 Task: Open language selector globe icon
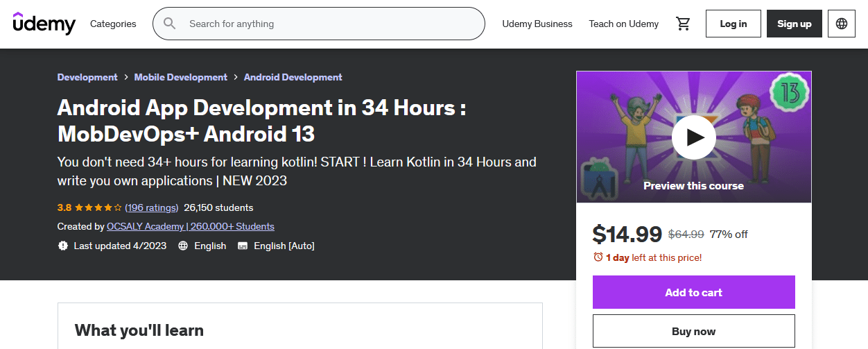coord(842,24)
